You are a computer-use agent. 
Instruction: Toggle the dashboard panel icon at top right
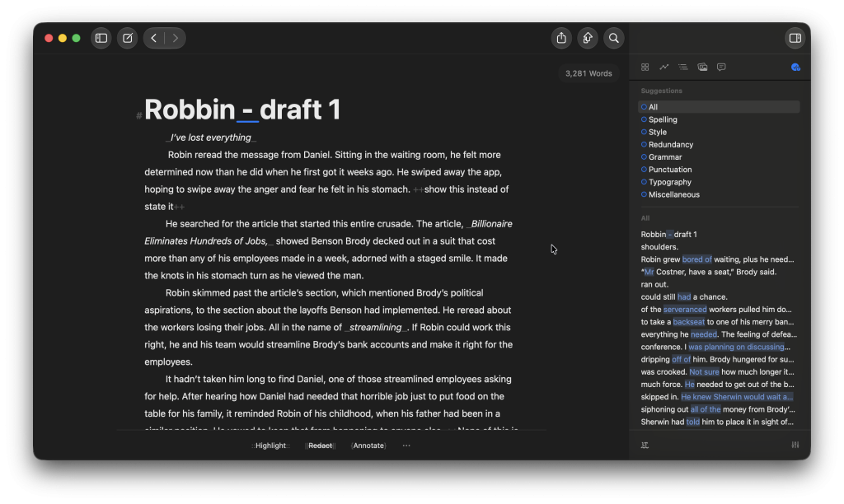pos(795,38)
